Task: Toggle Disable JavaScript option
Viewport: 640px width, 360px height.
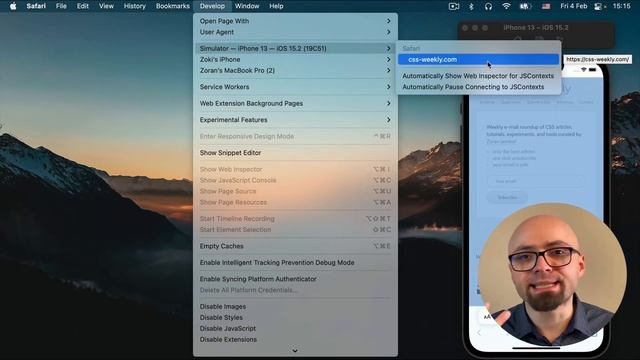Action: pos(295,328)
